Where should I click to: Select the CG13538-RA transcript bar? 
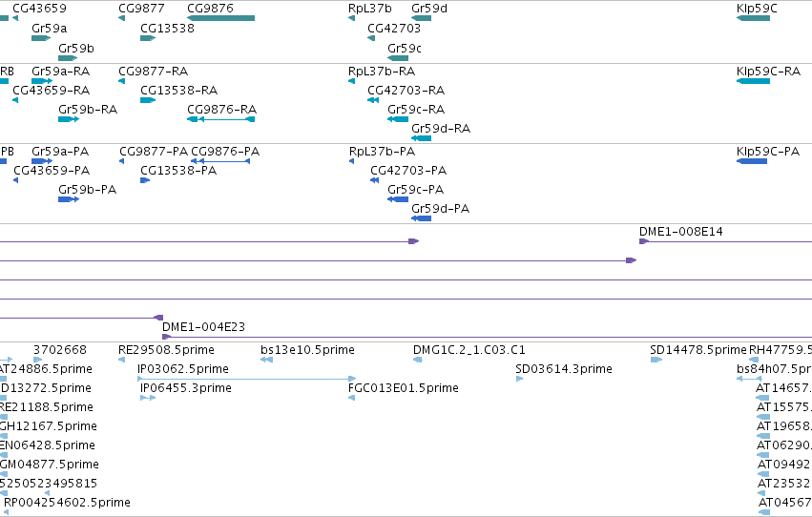148,100
